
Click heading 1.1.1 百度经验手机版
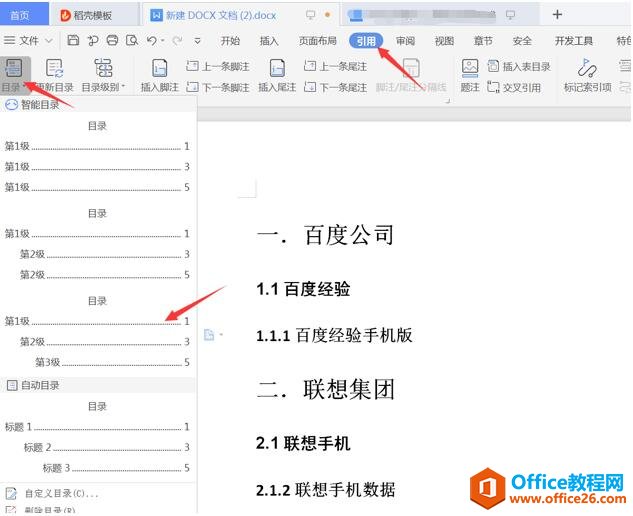(x=334, y=336)
